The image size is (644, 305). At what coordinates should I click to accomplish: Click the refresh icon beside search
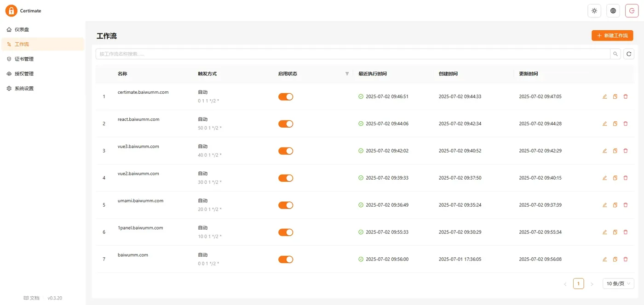click(x=629, y=54)
